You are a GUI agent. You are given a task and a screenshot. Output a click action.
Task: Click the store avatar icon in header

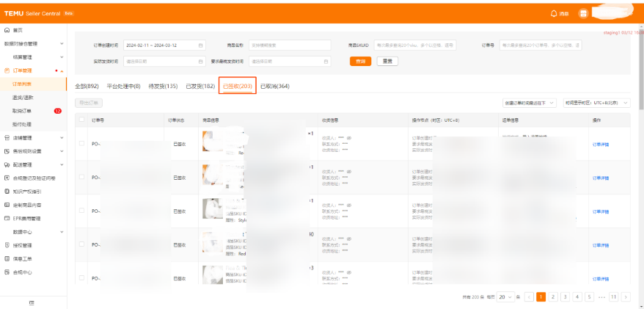583,13
